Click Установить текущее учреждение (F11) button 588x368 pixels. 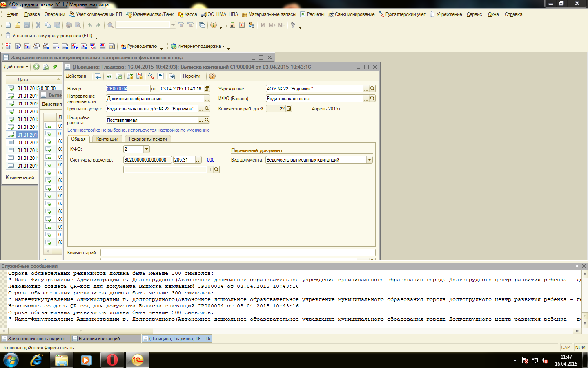[x=49, y=36]
